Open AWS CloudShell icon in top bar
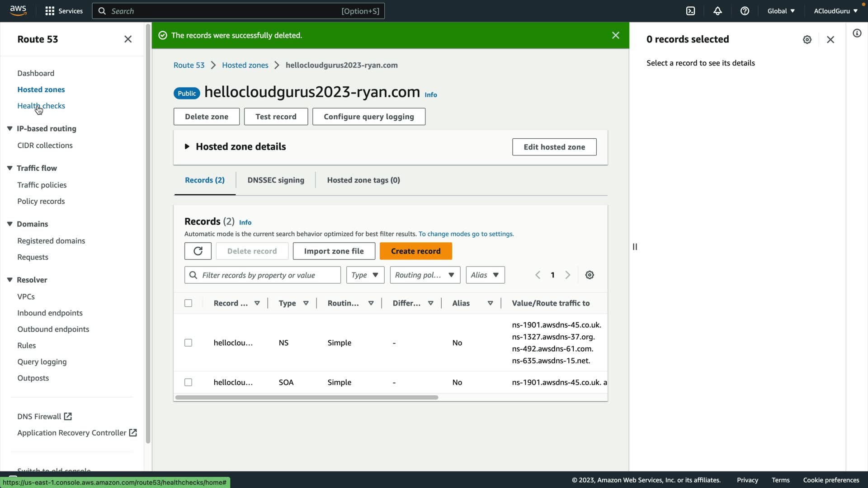868x488 pixels. click(x=690, y=11)
